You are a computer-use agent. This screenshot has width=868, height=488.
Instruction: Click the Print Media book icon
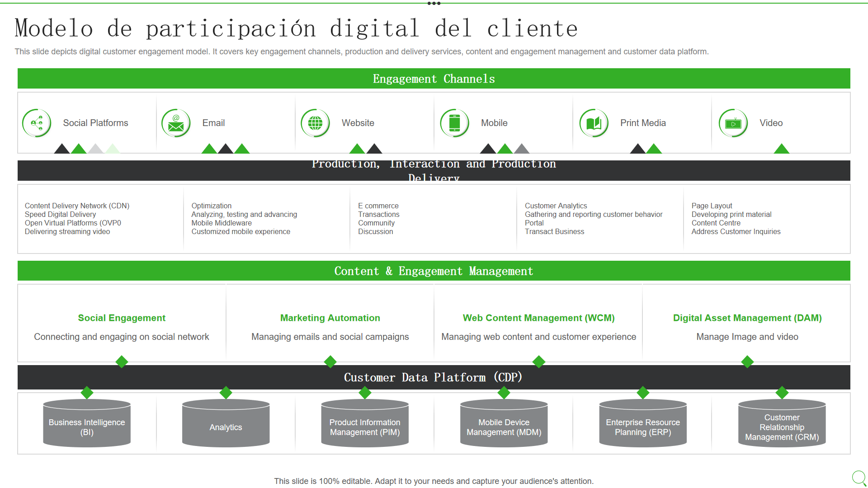point(594,123)
